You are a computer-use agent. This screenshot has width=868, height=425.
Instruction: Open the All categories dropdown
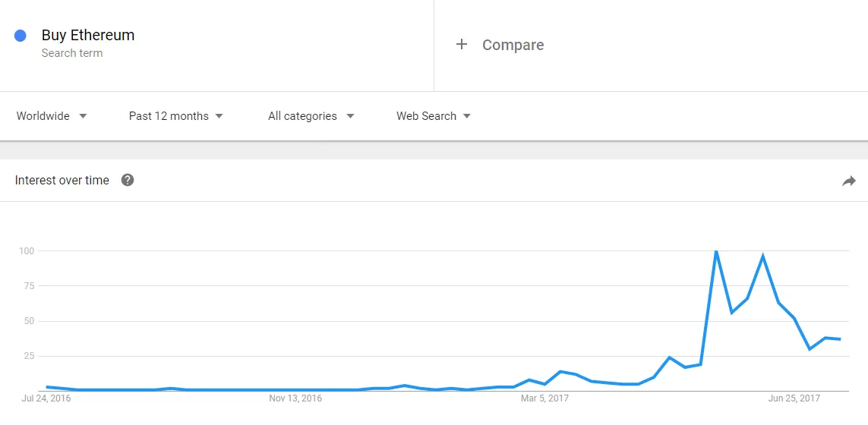coord(311,116)
